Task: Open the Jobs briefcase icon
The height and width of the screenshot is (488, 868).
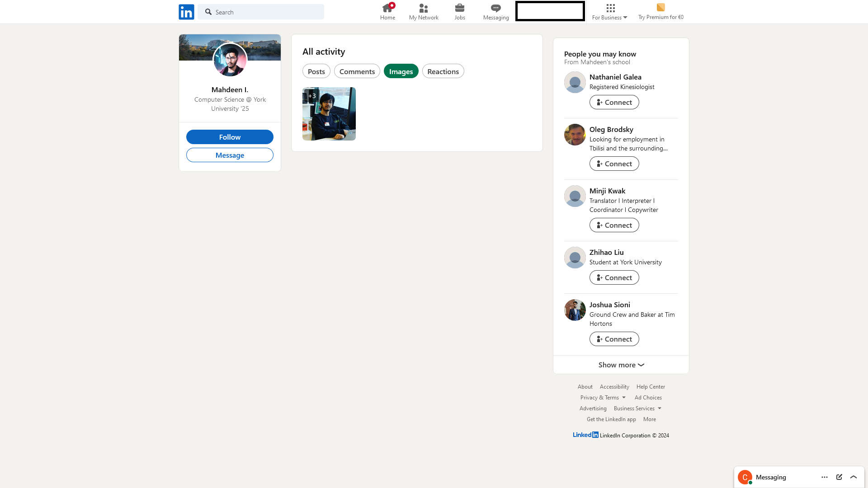Action: 460,8
